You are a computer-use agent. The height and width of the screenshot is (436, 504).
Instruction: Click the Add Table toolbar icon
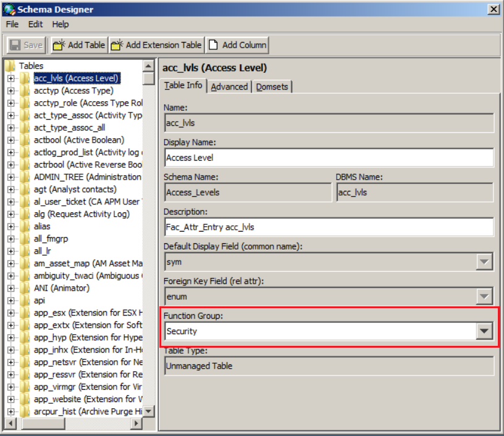(x=59, y=45)
